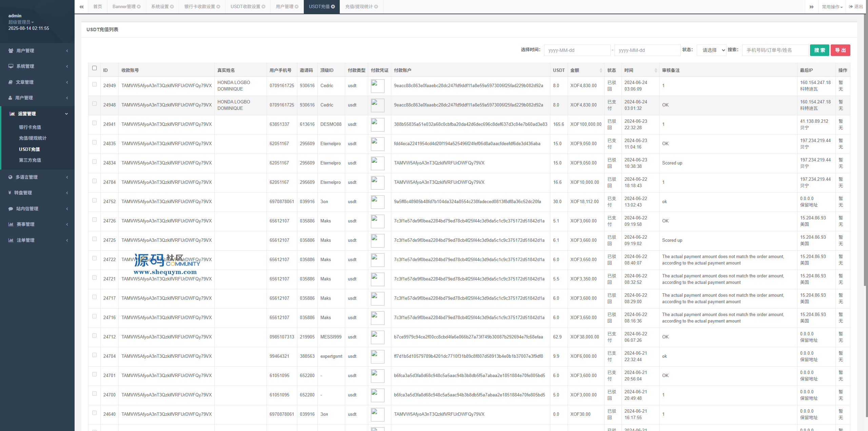Check the row checkbox for order 24941

94,123
